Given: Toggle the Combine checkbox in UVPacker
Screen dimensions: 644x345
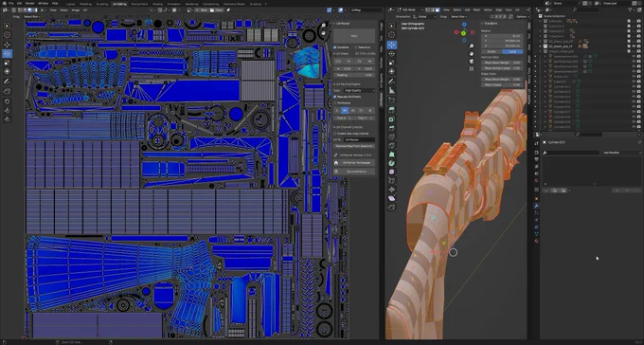Looking at the screenshot, I should [x=335, y=47].
